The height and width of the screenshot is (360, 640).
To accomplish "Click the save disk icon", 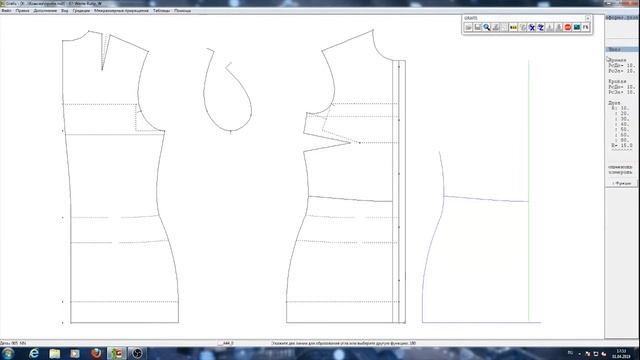I will pos(478,27).
